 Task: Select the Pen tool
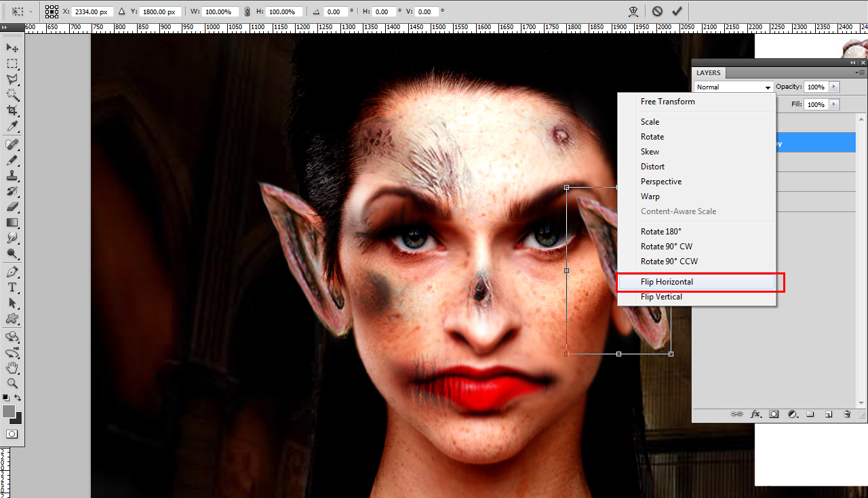point(12,272)
